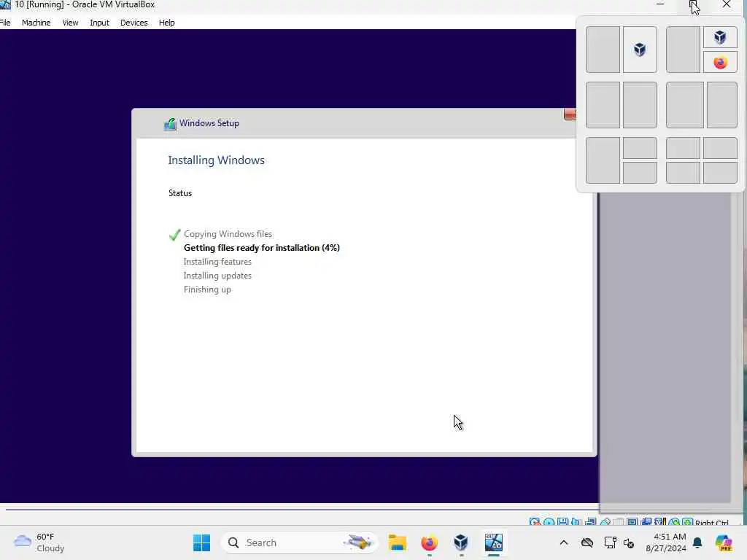Snap to top-right quadrant of four-grid layout

(x=720, y=148)
